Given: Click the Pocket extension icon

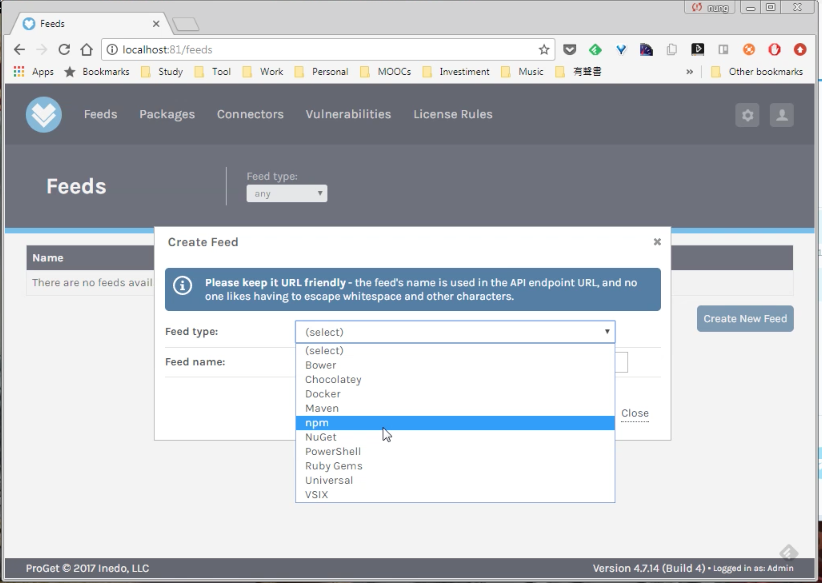Looking at the screenshot, I should click(569, 49).
